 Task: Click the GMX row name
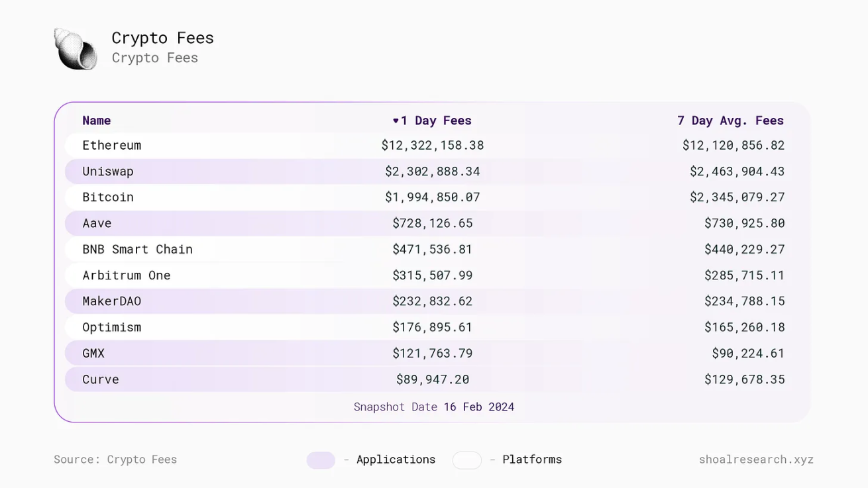click(x=93, y=354)
